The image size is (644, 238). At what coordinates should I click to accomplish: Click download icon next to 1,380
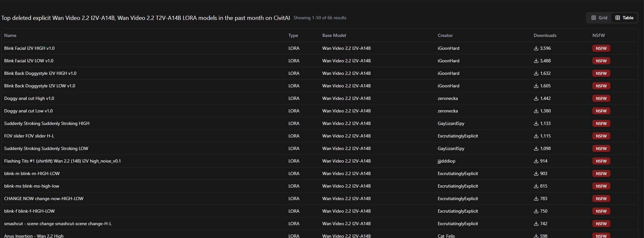536,111
